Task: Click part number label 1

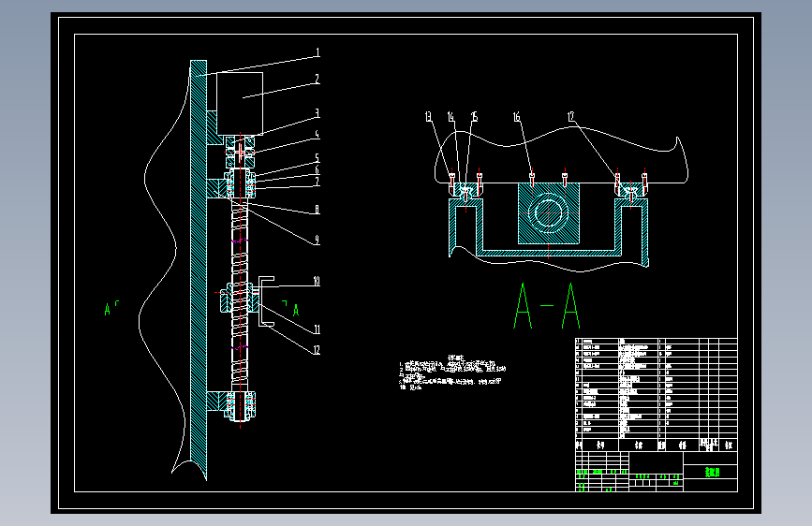Action: click(x=318, y=52)
